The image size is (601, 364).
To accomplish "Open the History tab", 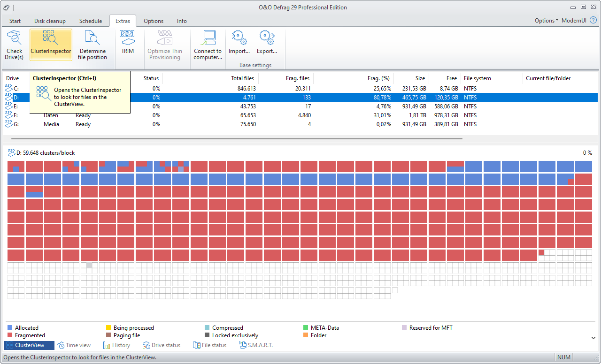I will tap(116, 345).
